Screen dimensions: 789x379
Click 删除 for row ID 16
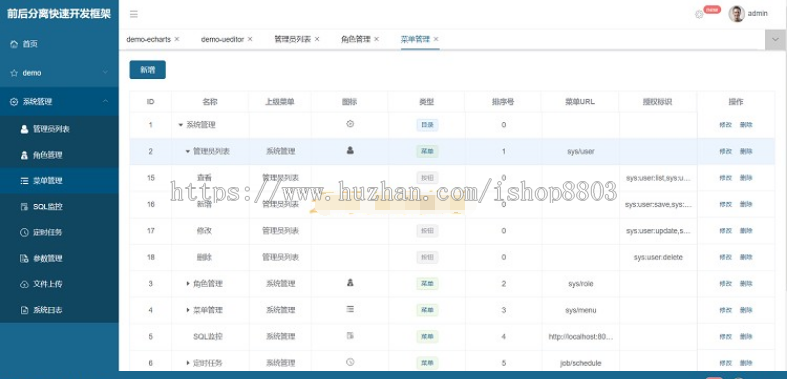[x=746, y=204]
